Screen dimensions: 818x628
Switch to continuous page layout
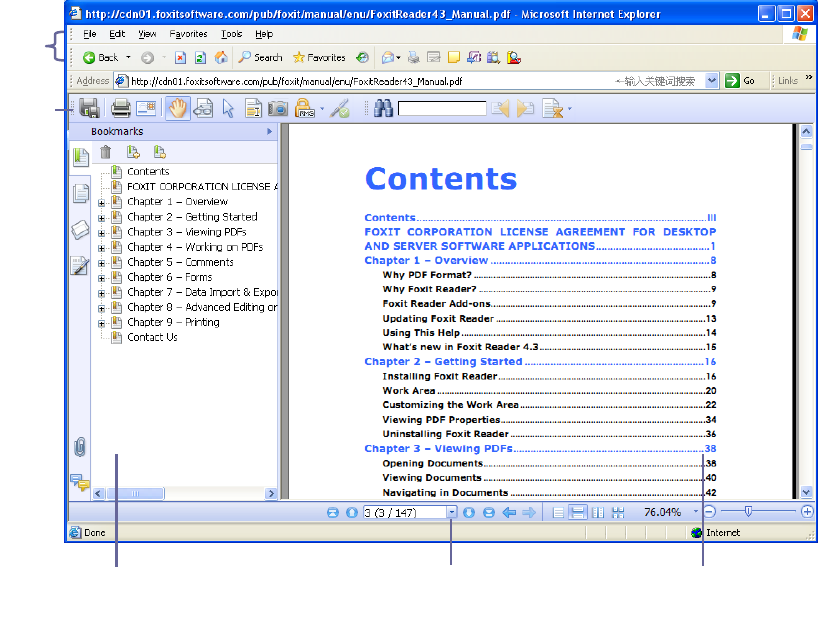click(x=578, y=513)
